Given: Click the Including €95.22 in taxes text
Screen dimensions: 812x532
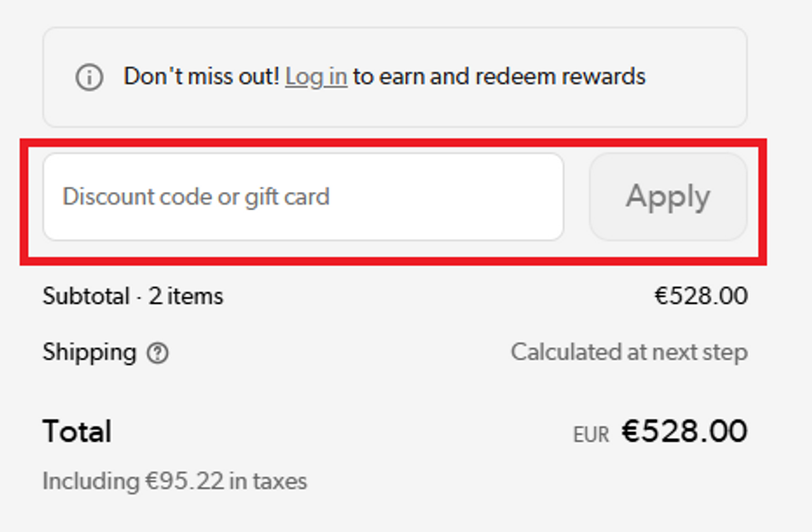Looking at the screenshot, I should click(174, 482).
